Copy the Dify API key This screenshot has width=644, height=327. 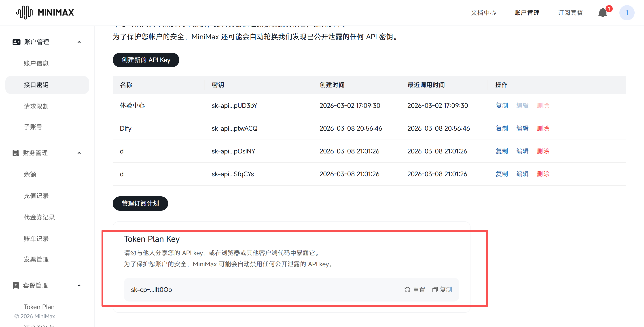pos(502,128)
